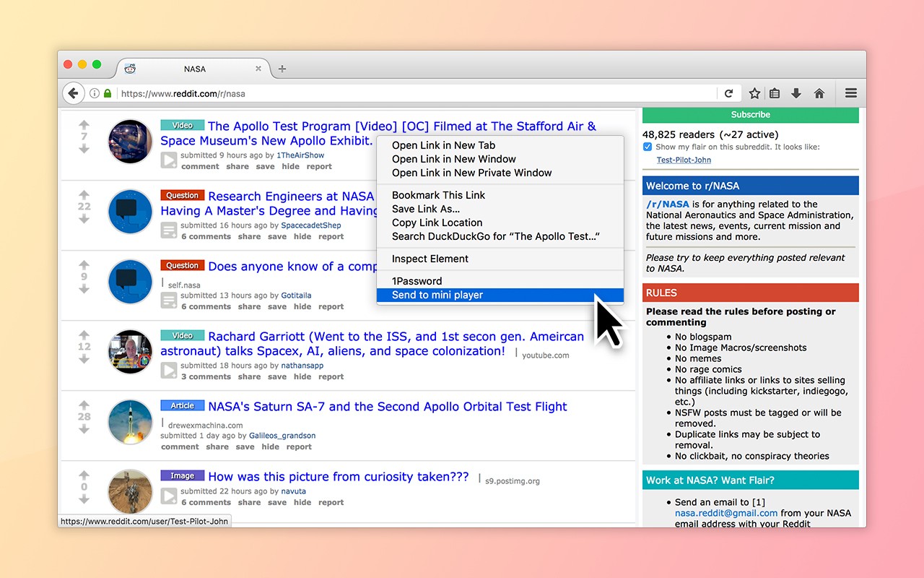Select Send to mini player menu item
The image size is (924, 578).
pyautogui.click(x=437, y=295)
